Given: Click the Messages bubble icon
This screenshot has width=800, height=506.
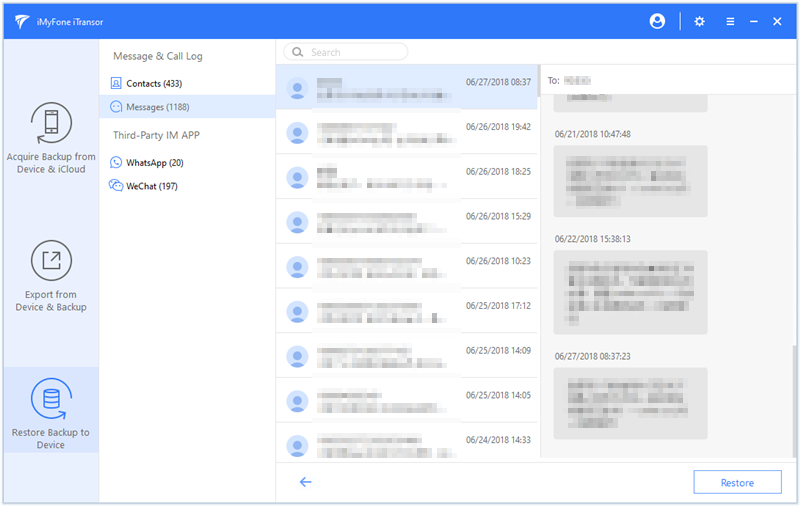Looking at the screenshot, I should 116,107.
